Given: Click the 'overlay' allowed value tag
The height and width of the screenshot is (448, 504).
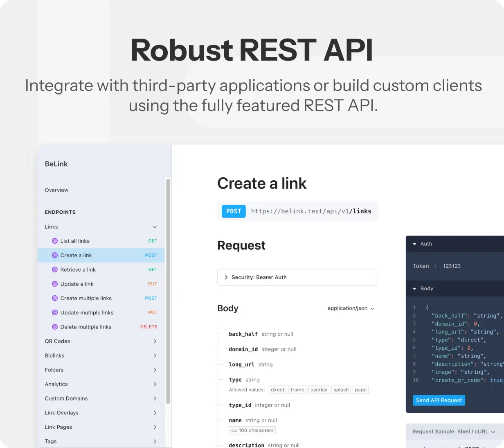Looking at the screenshot, I should (319, 390).
